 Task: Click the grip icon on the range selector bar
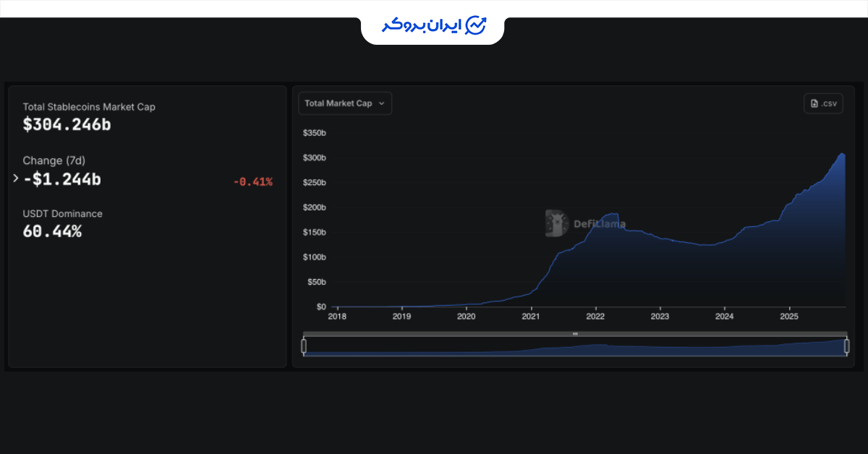(x=575, y=333)
